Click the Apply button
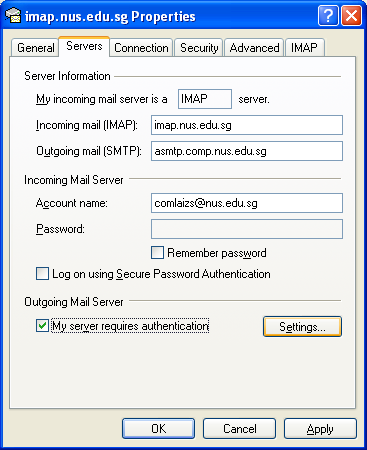Screen dimensions: 367x450 320,428
